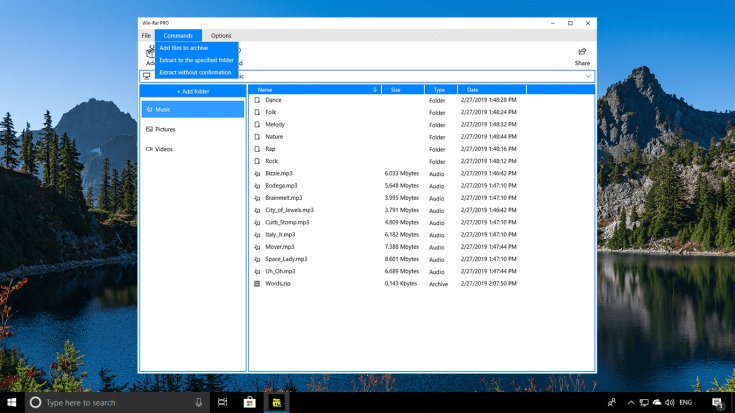Open Microsoft Store from the taskbar

click(249, 402)
